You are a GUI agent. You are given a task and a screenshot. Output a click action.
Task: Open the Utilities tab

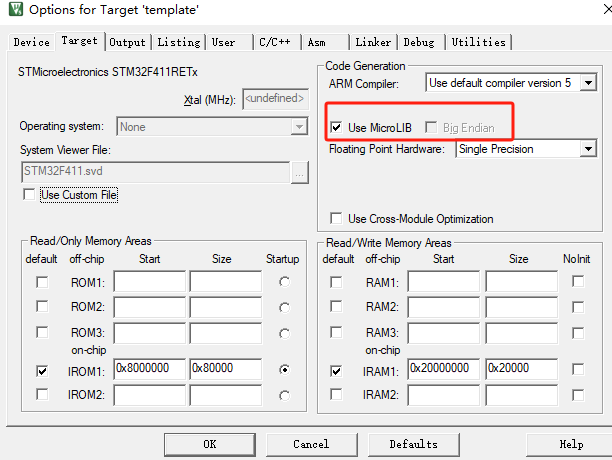[478, 42]
